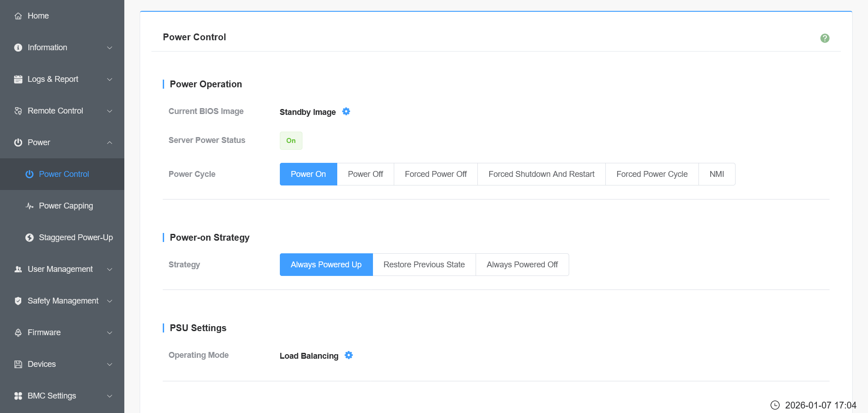Select the Always Powered Off strategy
This screenshot has width=868, height=413.
tap(522, 265)
